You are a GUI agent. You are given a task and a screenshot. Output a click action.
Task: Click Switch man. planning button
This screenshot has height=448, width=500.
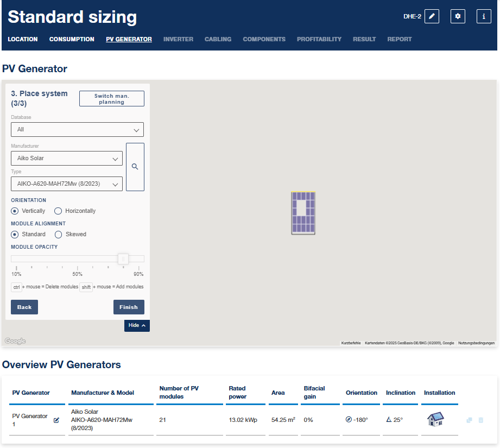pyautogui.click(x=111, y=99)
